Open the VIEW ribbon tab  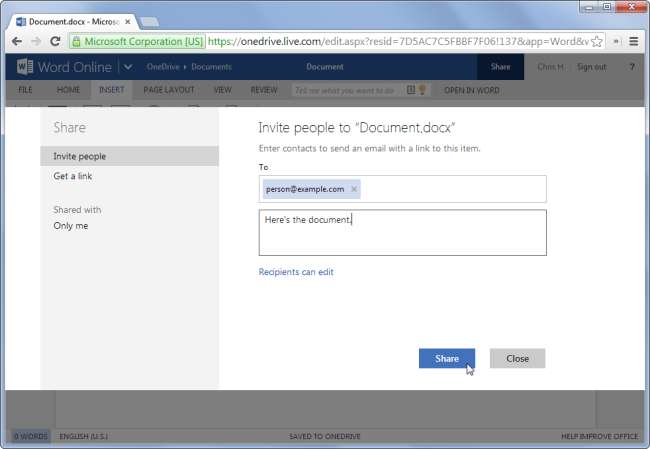click(x=223, y=90)
